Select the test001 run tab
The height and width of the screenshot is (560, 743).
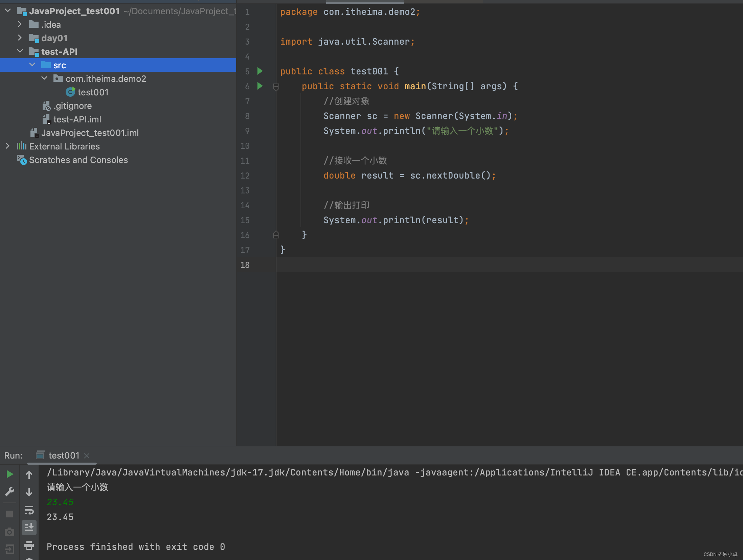[x=64, y=456]
